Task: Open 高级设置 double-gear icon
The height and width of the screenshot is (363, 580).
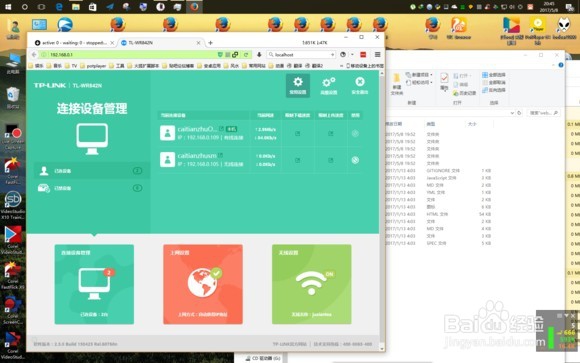Action: pyautogui.click(x=328, y=85)
